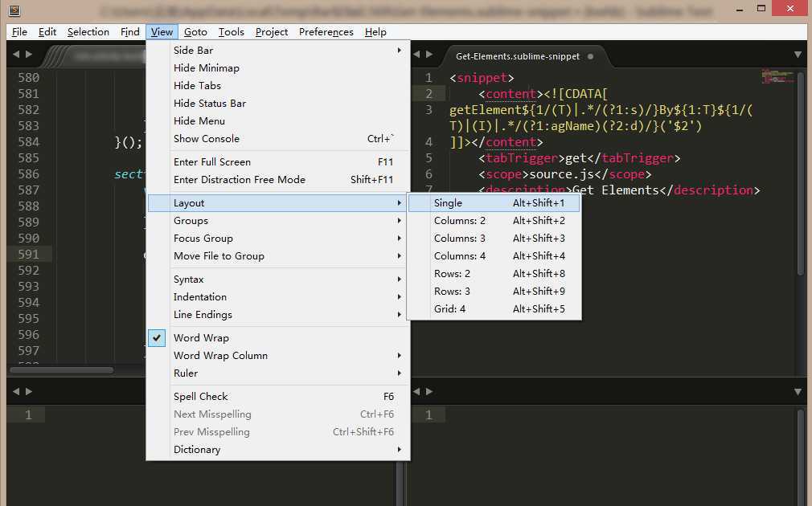Expand the Side Bar submenu
This screenshot has height=506, width=812.
(278, 50)
